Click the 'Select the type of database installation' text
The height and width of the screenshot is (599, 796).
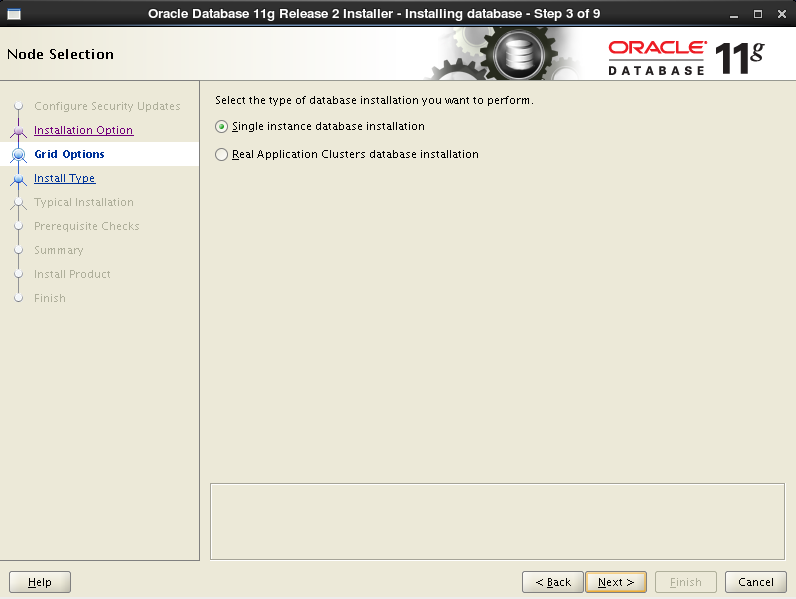pyautogui.click(x=374, y=100)
